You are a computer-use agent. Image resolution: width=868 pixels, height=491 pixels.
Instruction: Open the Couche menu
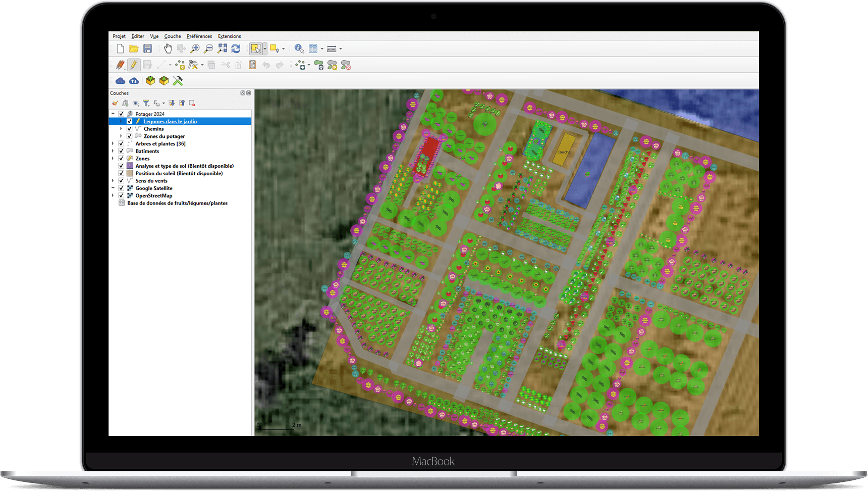[173, 36]
